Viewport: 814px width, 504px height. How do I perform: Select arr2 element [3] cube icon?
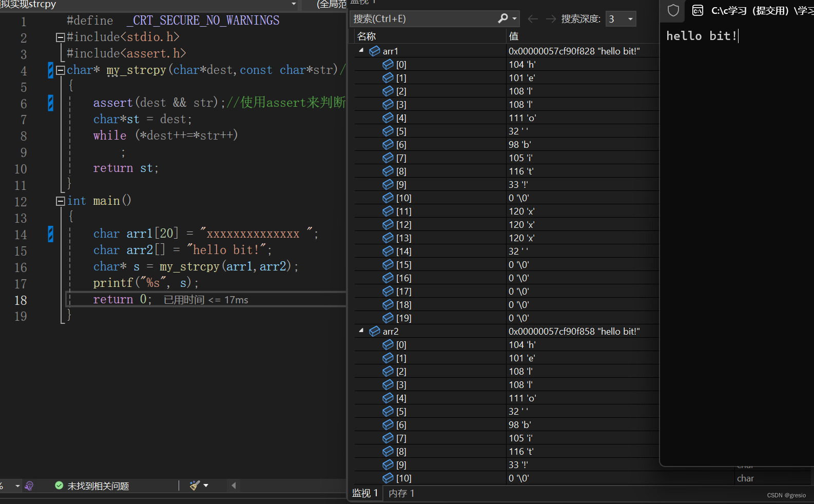388,384
